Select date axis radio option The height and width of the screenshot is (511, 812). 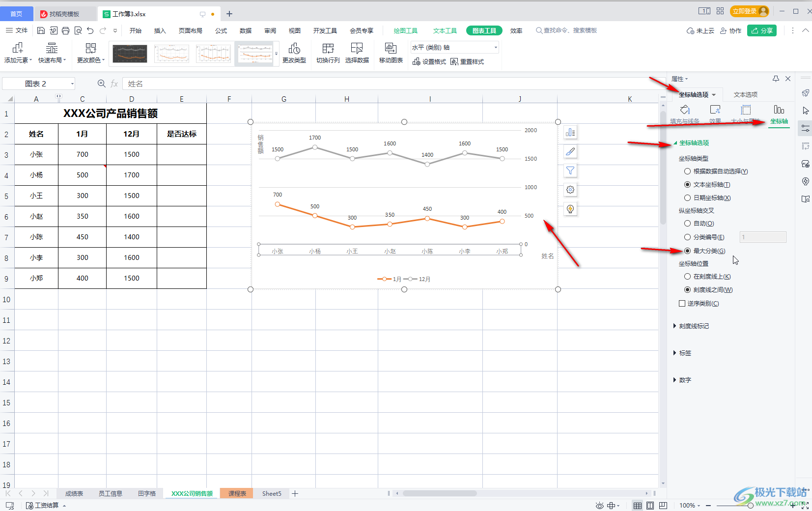pyautogui.click(x=687, y=198)
